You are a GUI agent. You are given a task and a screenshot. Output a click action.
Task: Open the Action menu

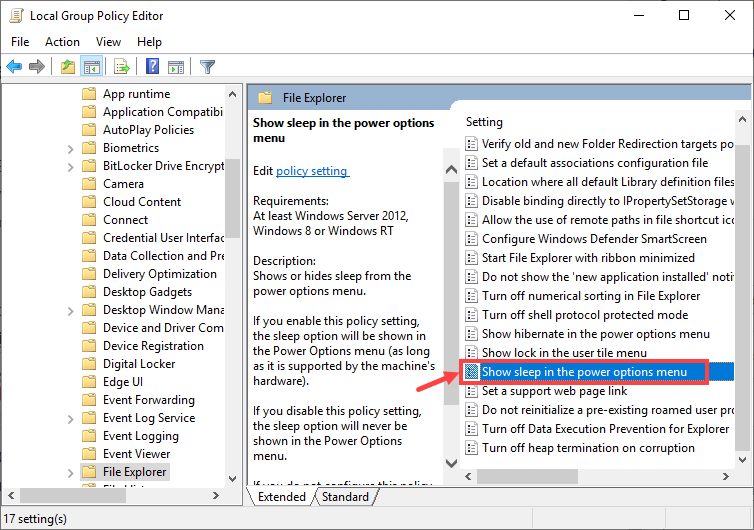tap(62, 42)
